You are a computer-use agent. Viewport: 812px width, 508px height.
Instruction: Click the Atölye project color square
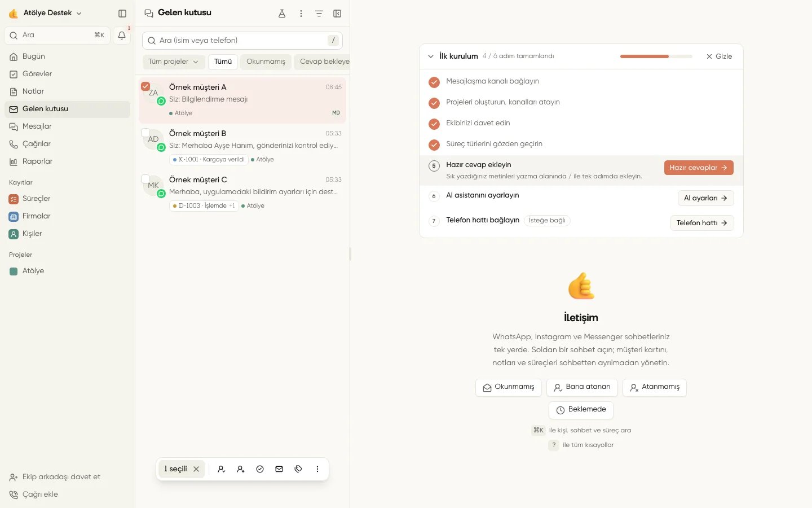(14, 271)
